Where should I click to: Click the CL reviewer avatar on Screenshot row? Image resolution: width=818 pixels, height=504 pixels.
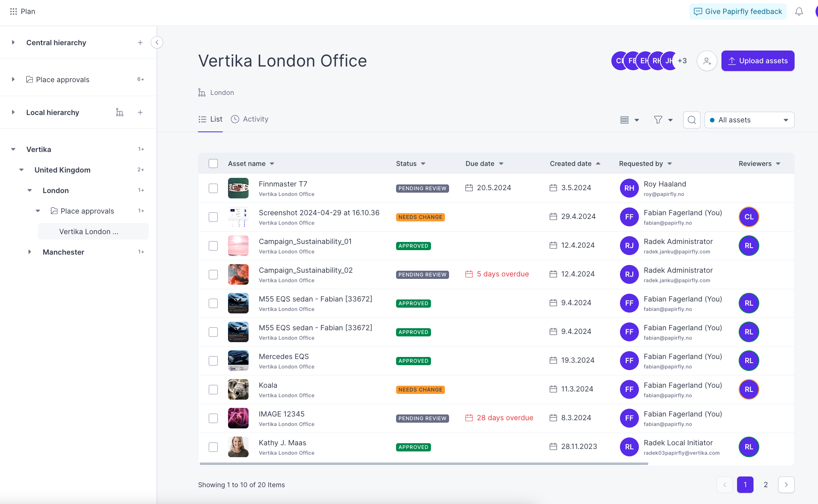749,217
